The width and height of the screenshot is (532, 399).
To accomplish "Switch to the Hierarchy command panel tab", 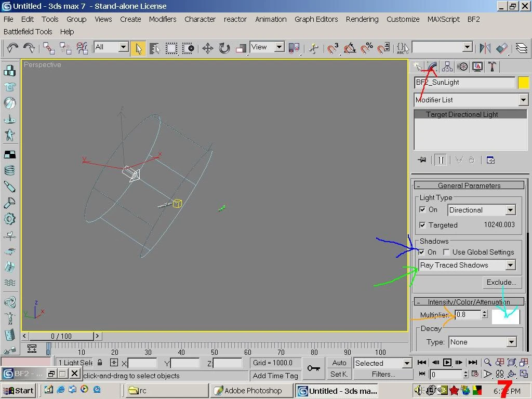I will point(447,66).
